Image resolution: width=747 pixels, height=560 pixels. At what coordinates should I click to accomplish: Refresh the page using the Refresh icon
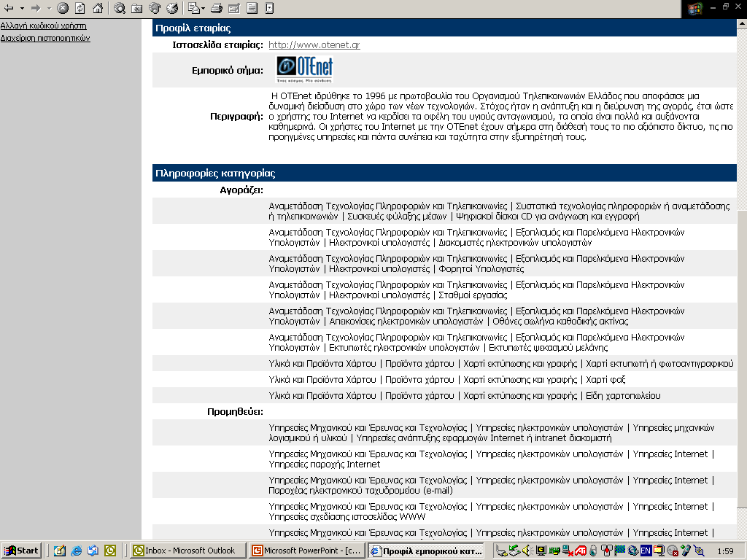point(80,8)
